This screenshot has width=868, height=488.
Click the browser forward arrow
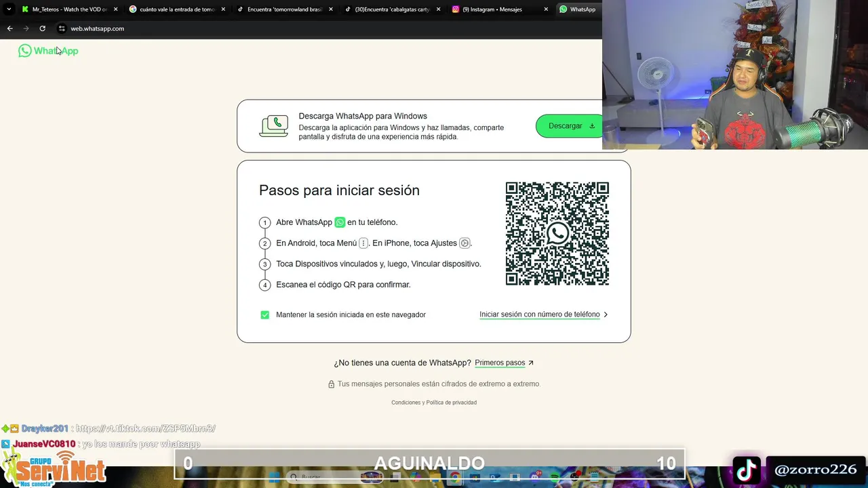[x=26, y=28]
